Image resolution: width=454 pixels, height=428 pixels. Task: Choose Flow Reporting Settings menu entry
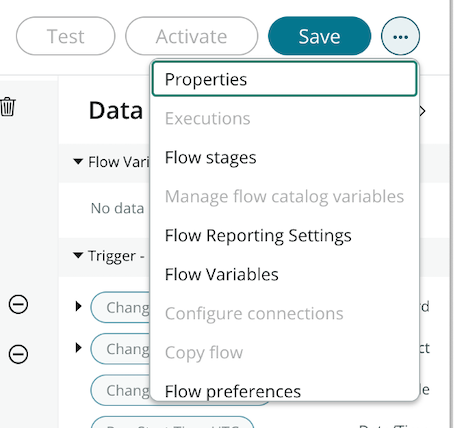click(x=284, y=235)
